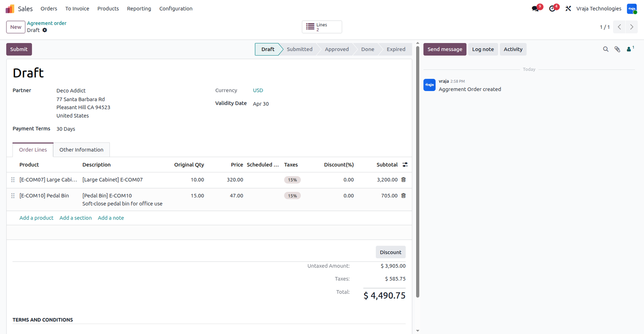The width and height of the screenshot is (644, 334).
Task: Search messages in the chatter
Action: click(x=605, y=49)
